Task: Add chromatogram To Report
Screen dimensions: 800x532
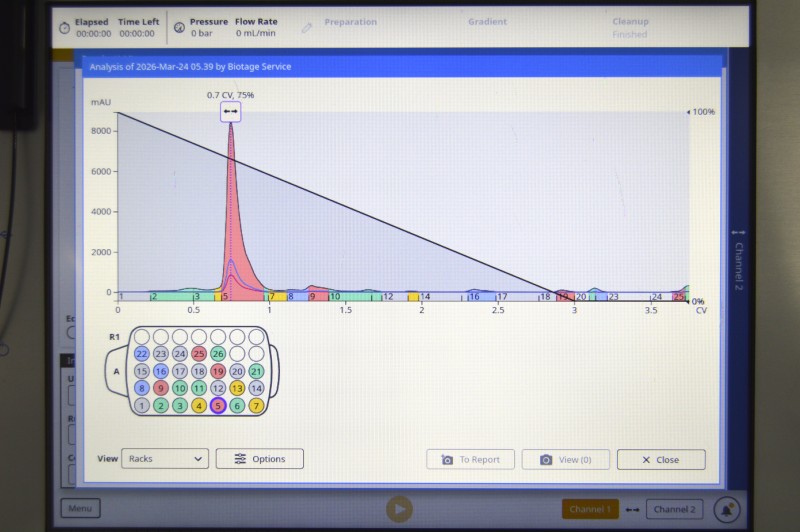Action: click(470, 459)
